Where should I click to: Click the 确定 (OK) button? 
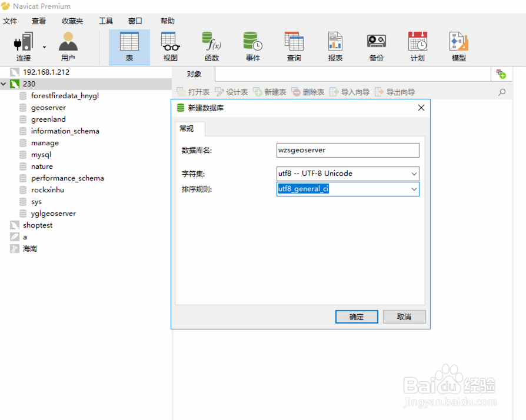[x=357, y=316]
